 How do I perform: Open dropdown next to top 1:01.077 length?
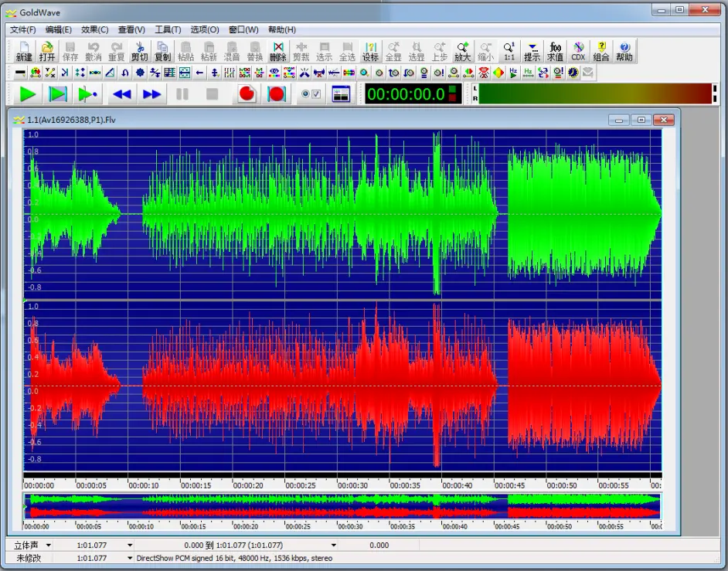[130, 546]
